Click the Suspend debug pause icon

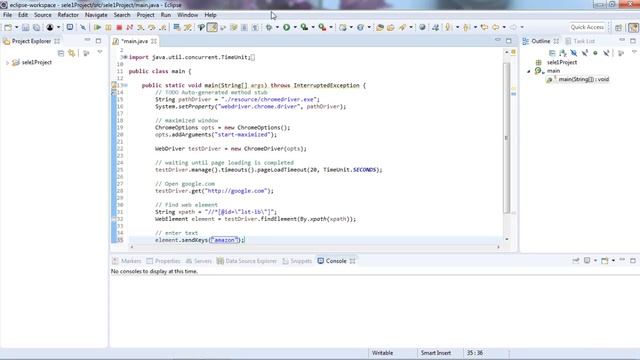coord(108,27)
